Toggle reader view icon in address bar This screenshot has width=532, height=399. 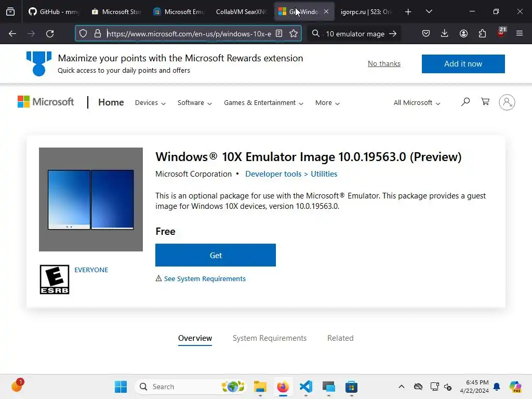(x=279, y=34)
